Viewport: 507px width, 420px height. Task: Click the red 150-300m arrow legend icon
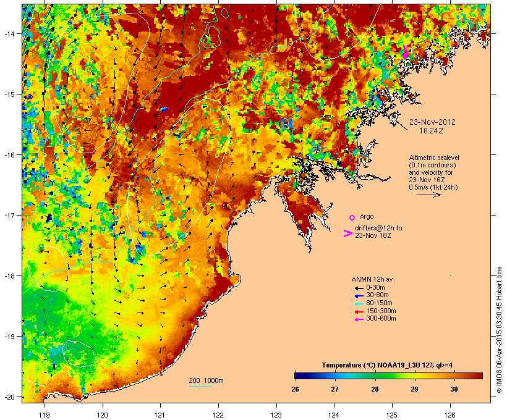(x=359, y=311)
